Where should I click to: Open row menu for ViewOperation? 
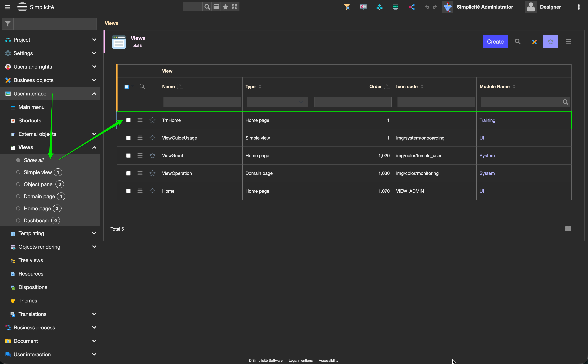pyautogui.click(x=140, y=173)
